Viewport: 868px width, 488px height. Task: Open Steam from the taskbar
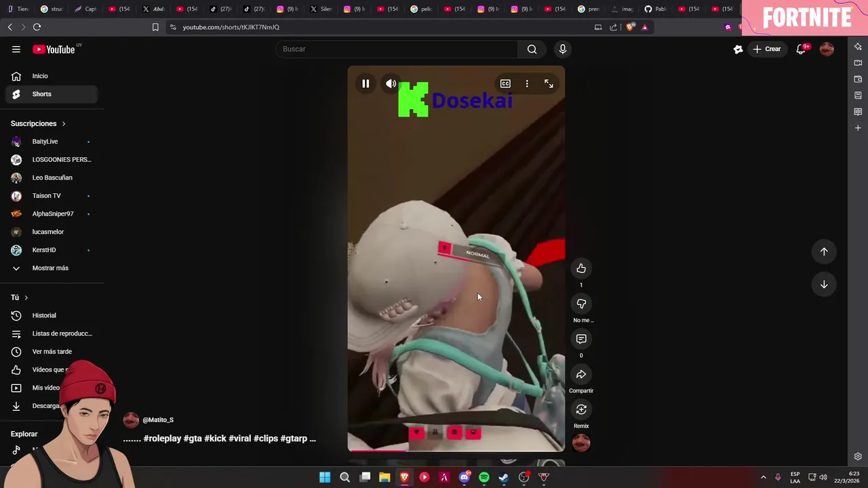(504, 477)
